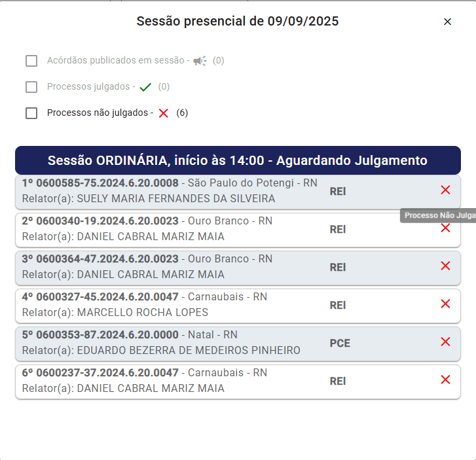476x460 pixels.
Task: Click megaphone icon beside Acórdãos publicados
Action: 200,61
